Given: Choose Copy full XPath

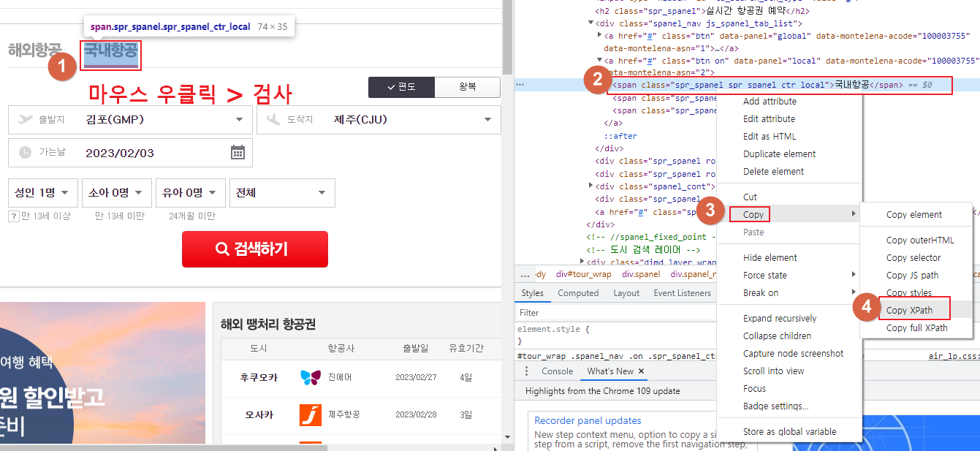Looking at the screenshot, I should (x=916, y=328).
